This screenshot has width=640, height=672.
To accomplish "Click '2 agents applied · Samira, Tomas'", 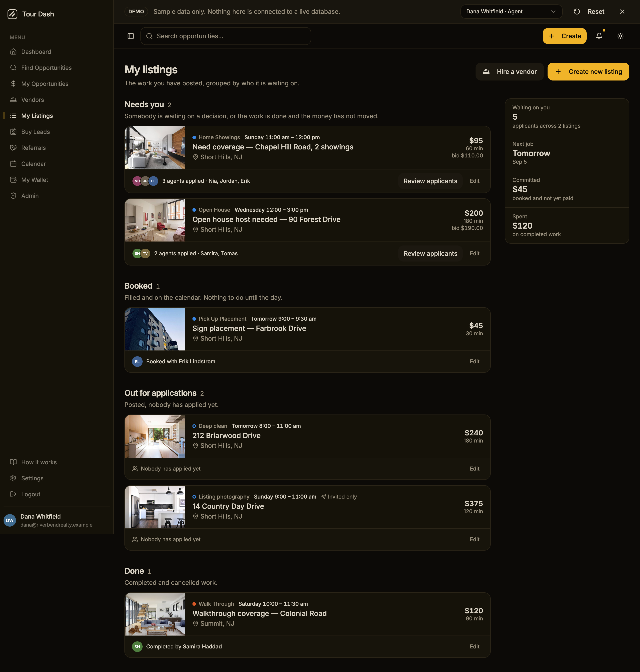I will pos(196,254).
